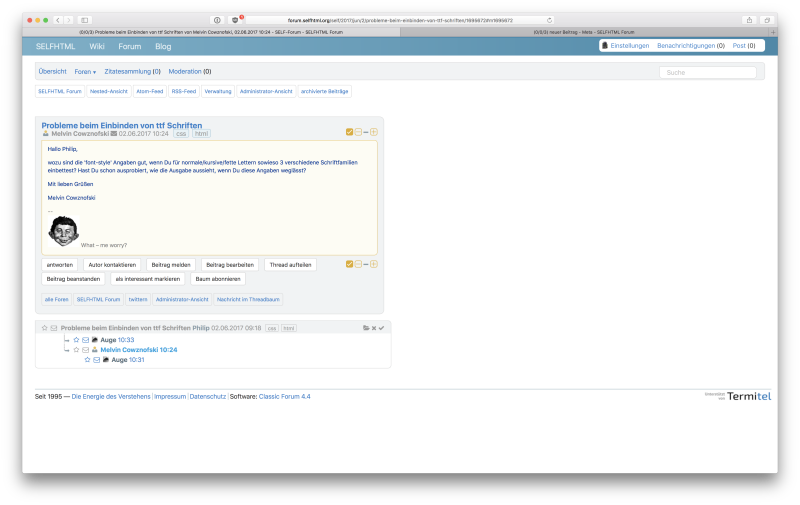Toggle the accept checkmark above the post body
The image size is (800, 505).
(x=349, y=132)
